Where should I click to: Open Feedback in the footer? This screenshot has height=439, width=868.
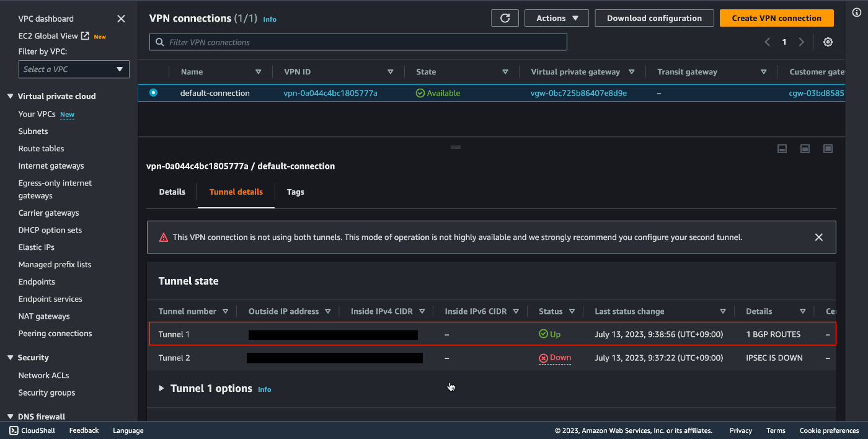(x=84, y=430)
